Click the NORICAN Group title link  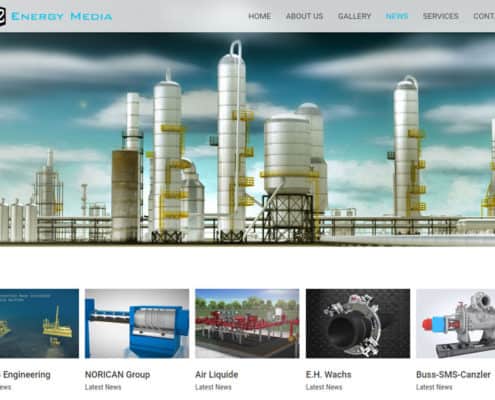tap(117, 375)
